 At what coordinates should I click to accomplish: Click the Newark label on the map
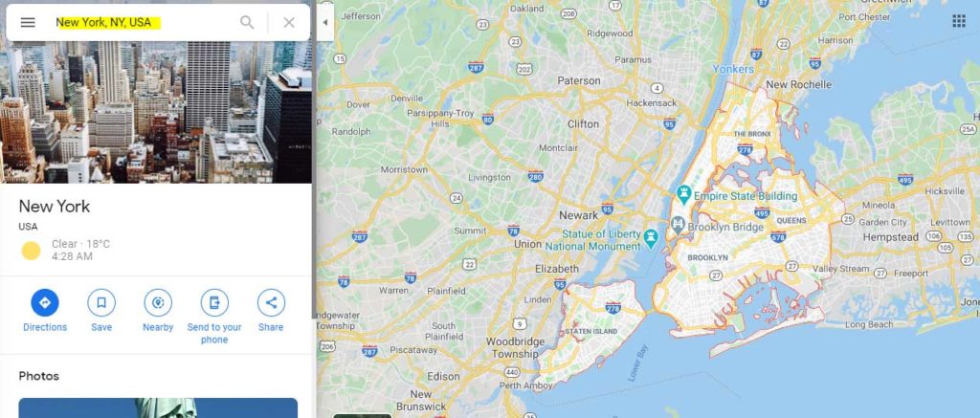[578, 215]
